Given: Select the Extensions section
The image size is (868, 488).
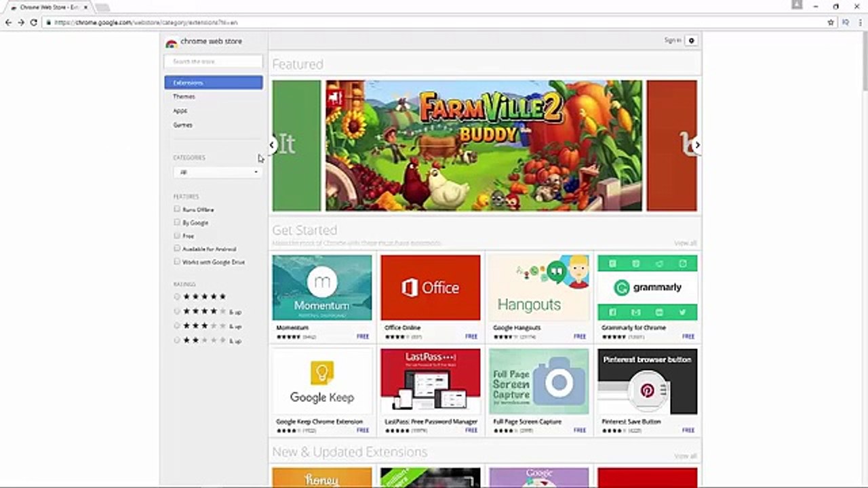Looking at the screenshot, I should click(214, 83).
